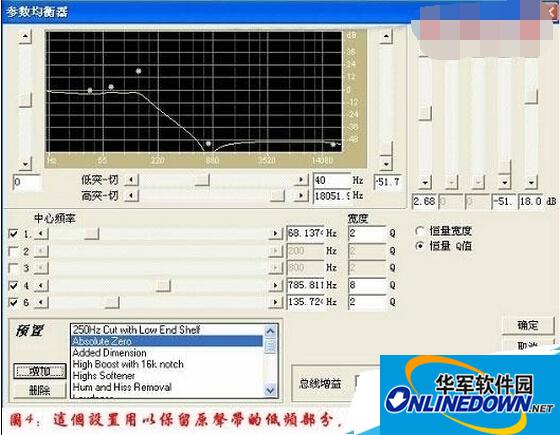The image size is (560, 435).
Task: Click the EQ control point near 800 Hz
Action: pyautogui.click(x=208, y=144)
